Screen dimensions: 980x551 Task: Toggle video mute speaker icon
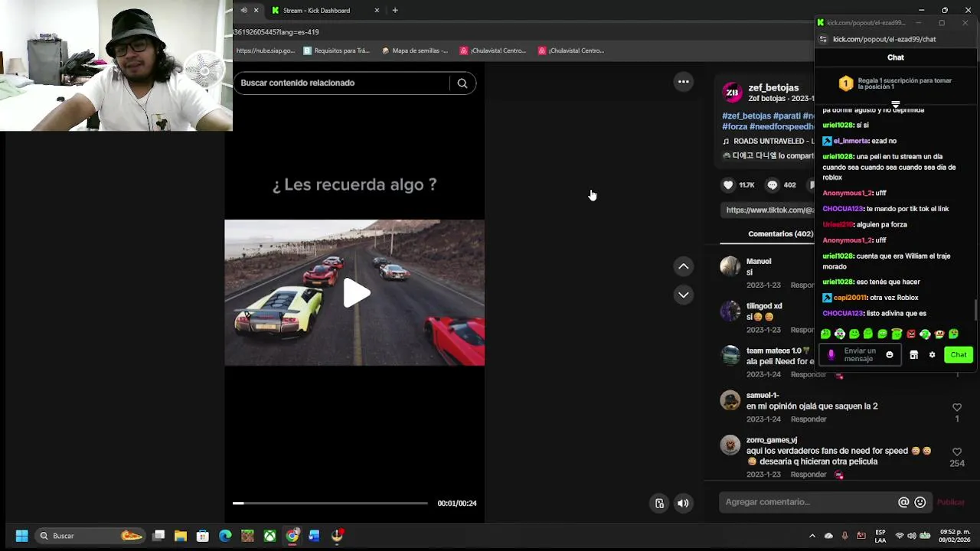tap(683, 504)
